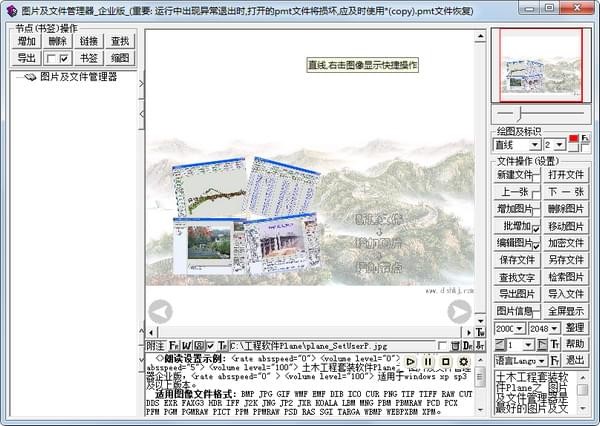Click 保存文件 button
Screen dimensions: 600x426
pos(517,260)
